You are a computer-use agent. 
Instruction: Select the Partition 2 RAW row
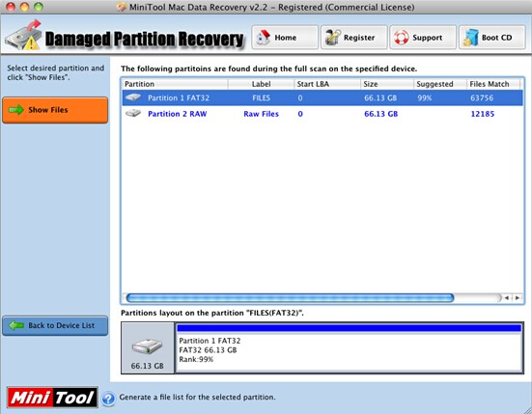[322, 114]
